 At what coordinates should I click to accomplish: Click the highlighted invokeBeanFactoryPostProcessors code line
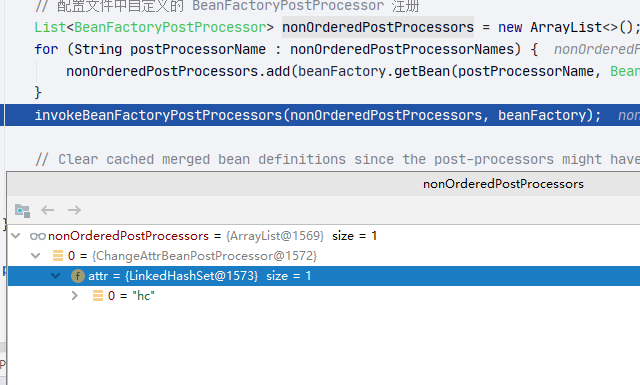point(322,115)
